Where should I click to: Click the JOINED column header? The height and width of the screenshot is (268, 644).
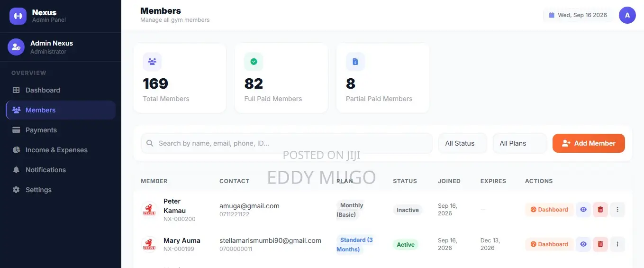(x=449, y=181)
